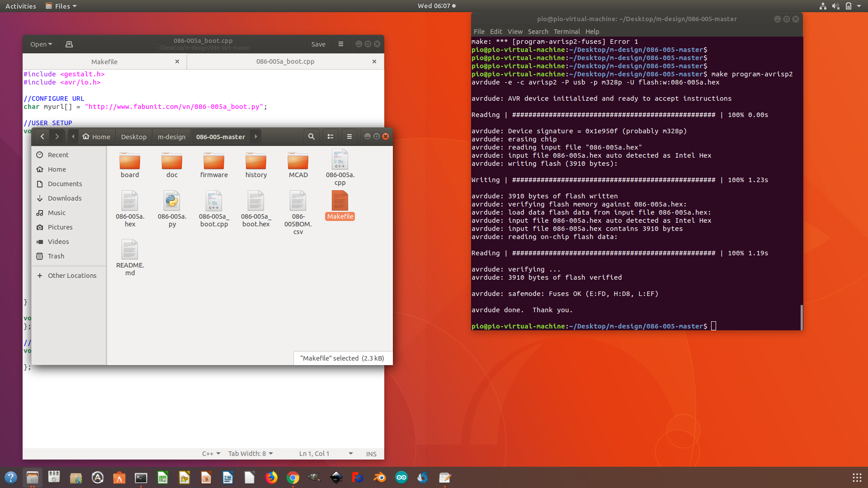Toggle list/grid view in Files window
Screen dimensions: 868x488
(330, 136)
